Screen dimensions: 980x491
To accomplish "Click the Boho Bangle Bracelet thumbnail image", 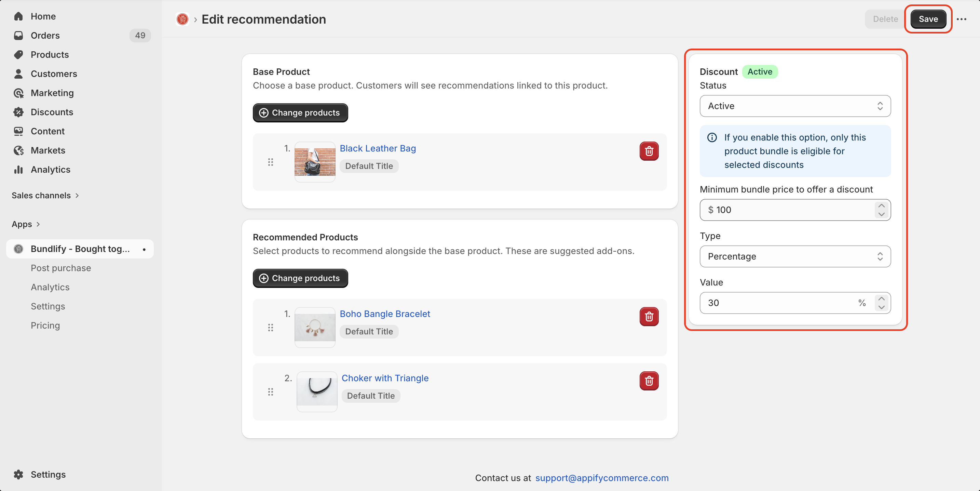I will tap(315, 327).
